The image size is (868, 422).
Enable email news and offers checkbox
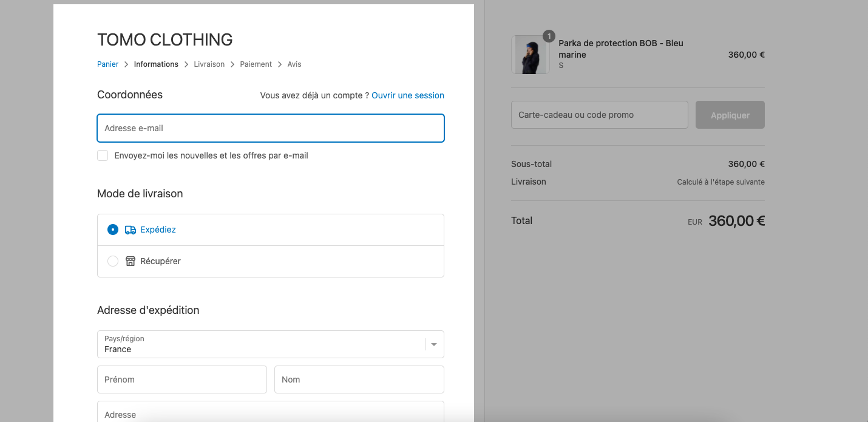pyautogui.click(x=103, y=155)
